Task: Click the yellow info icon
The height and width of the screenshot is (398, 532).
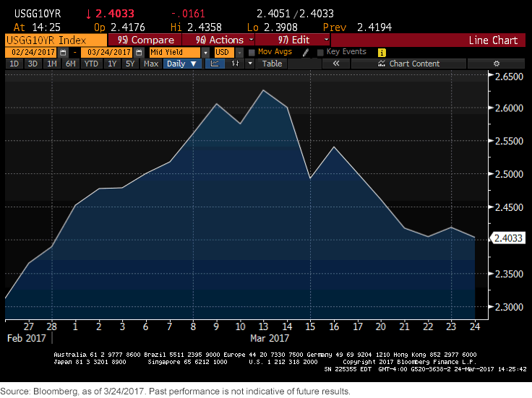Action: [x=382, y=53]
